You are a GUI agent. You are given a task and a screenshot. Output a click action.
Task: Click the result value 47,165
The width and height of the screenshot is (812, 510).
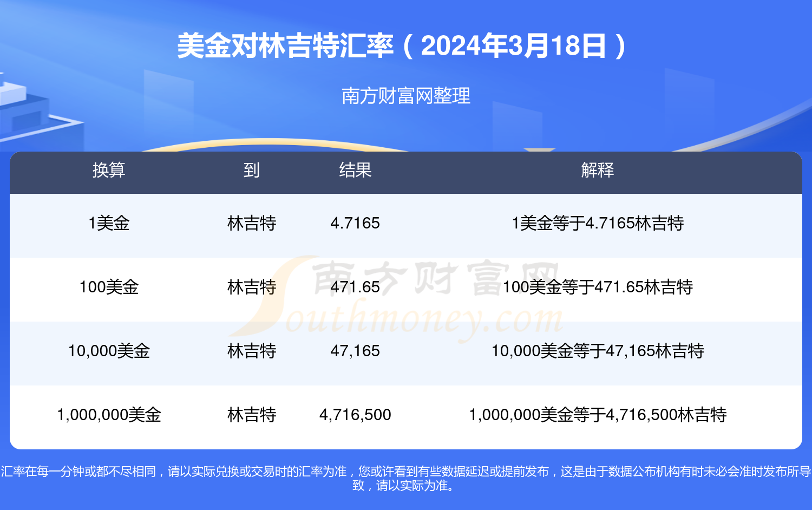pyautogui.click(x=355, y=351)
